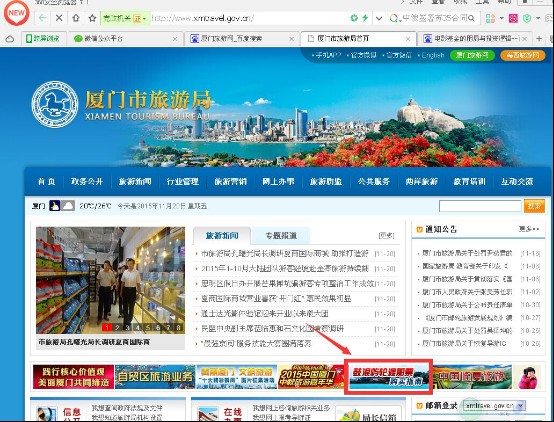
Task: Open the search engine selector dropdown
Action: [394, 18]
